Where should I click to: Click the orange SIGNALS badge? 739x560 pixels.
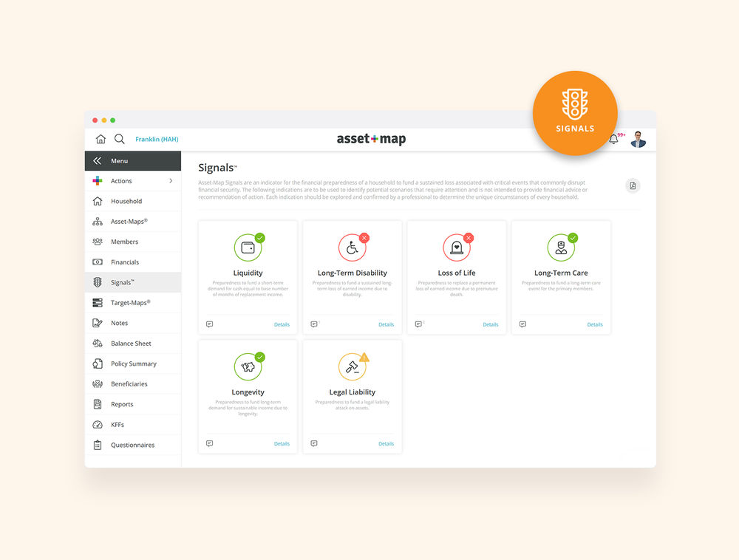(x=575, y=113)
